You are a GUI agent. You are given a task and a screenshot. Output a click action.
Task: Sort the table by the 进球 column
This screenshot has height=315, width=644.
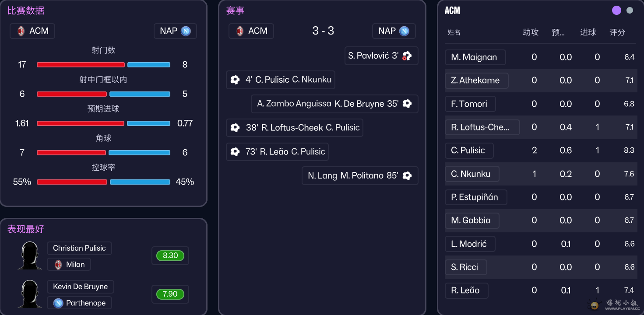click(588, 32)
